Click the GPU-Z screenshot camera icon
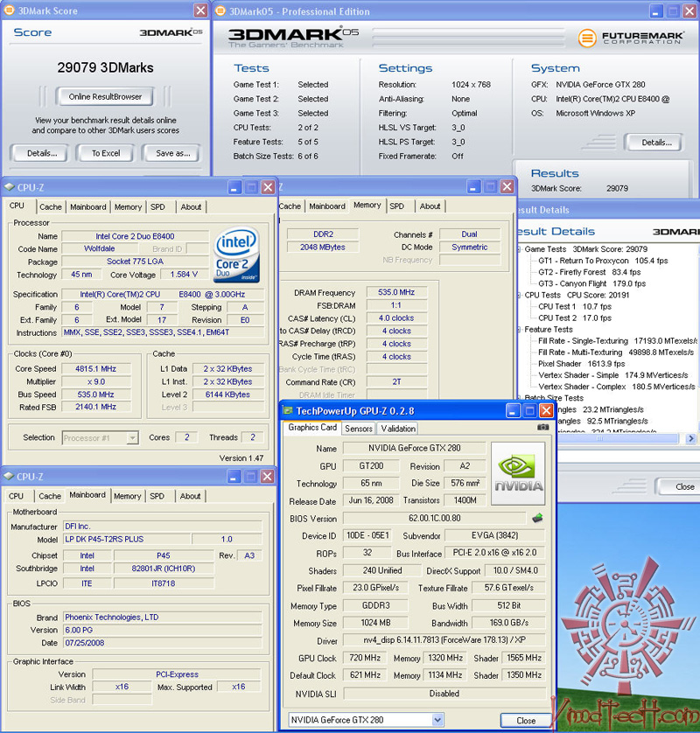Viewport: 700px width, 733px height. 542,427
